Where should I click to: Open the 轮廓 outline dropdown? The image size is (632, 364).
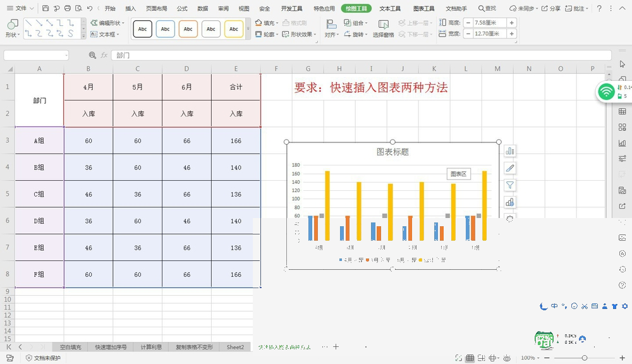coord(267,34)
